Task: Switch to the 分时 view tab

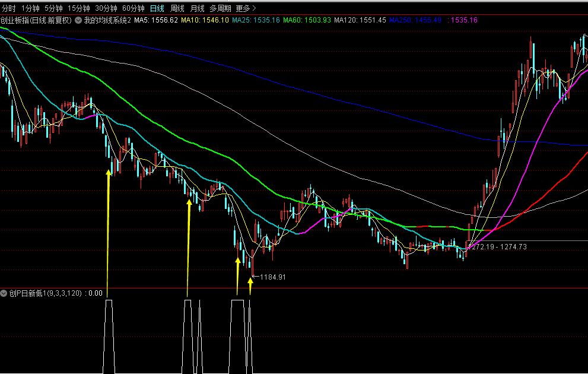Action: point(9,8)
